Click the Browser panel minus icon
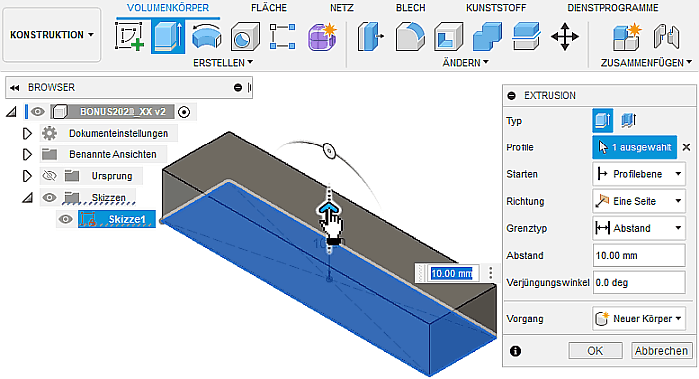 pos(238,87)
